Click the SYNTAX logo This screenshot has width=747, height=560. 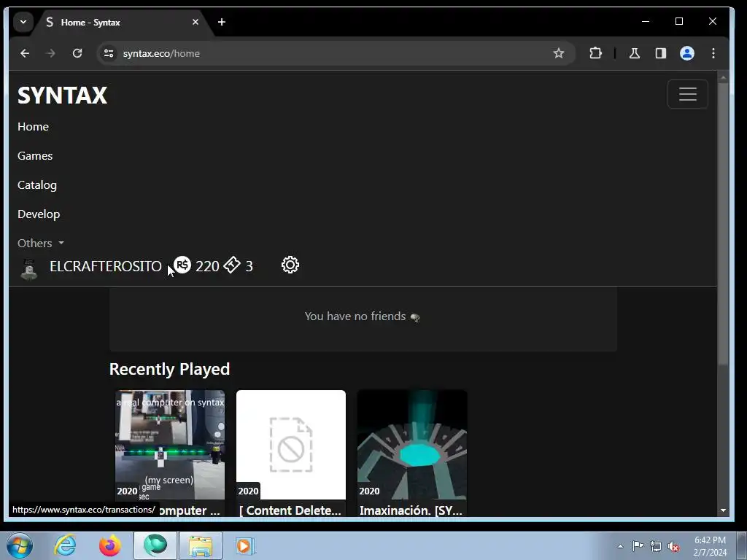63,96
